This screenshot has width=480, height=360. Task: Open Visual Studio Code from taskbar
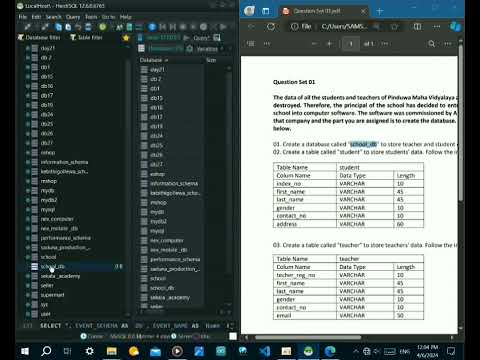pyautogui.click(x=265, y=351)
